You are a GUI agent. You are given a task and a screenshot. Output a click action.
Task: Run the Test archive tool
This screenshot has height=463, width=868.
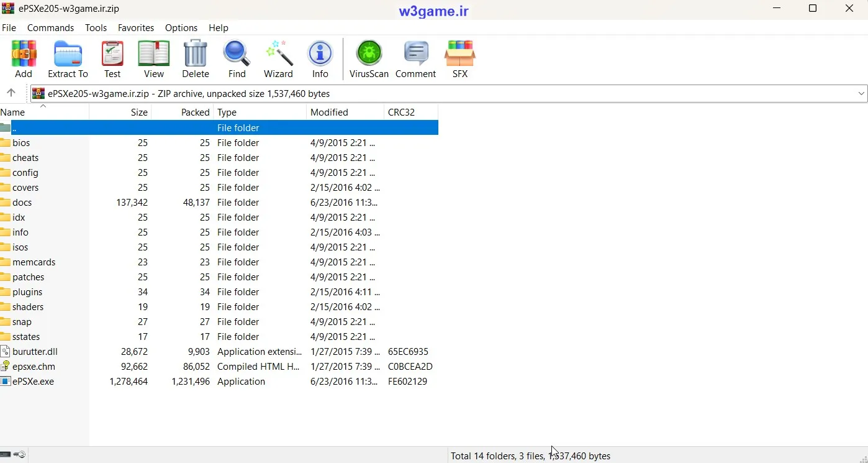(112, 54)
